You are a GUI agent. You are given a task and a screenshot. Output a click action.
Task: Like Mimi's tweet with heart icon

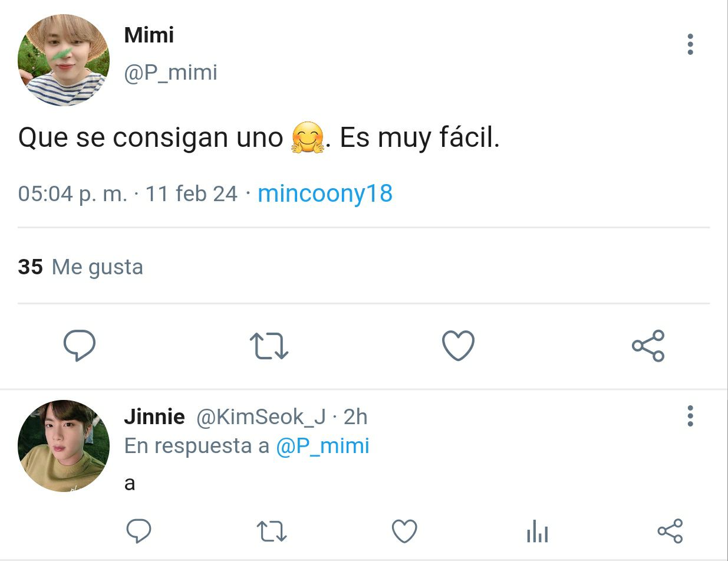458,346
